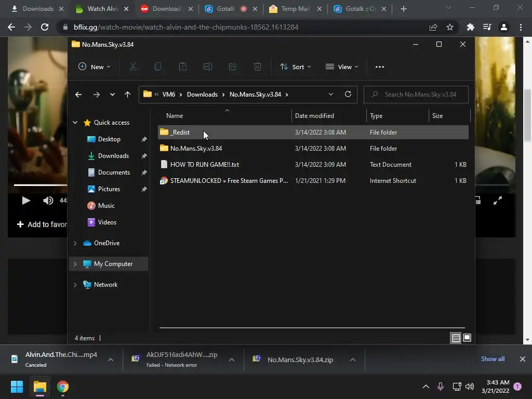This screenshot has height=399, width=532.
Task: Expand the Network tree node
Action: pos(75,285)
